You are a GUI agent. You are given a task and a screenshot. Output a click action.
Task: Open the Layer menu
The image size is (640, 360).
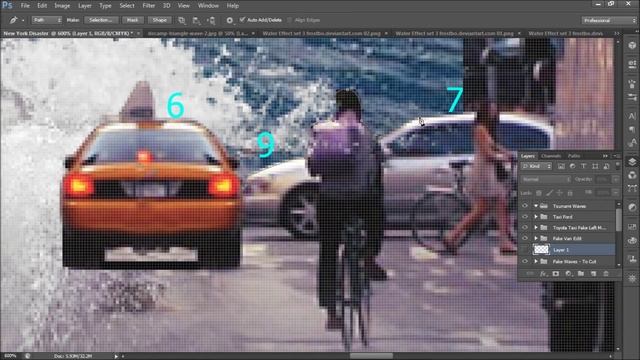(84, 6)
